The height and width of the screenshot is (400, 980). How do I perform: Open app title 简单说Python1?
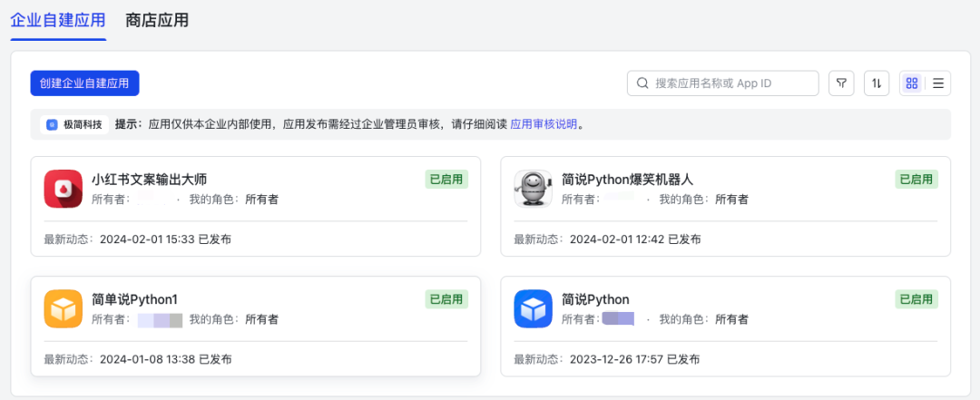coord(134,298)
